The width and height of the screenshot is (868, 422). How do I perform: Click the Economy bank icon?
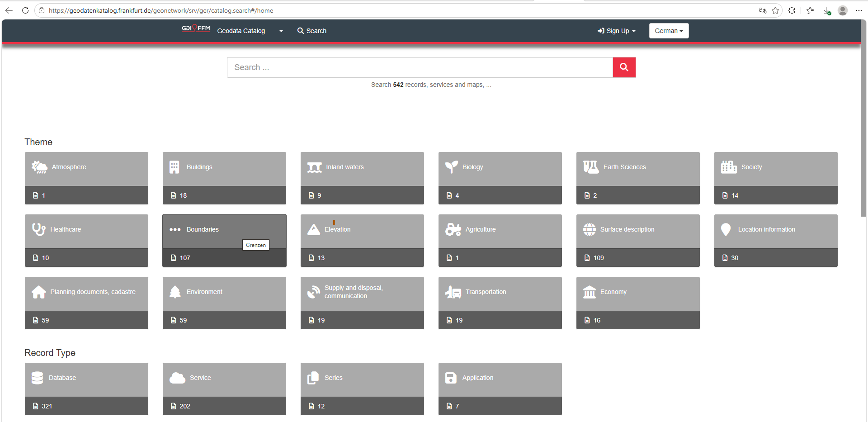pos(589,292)
